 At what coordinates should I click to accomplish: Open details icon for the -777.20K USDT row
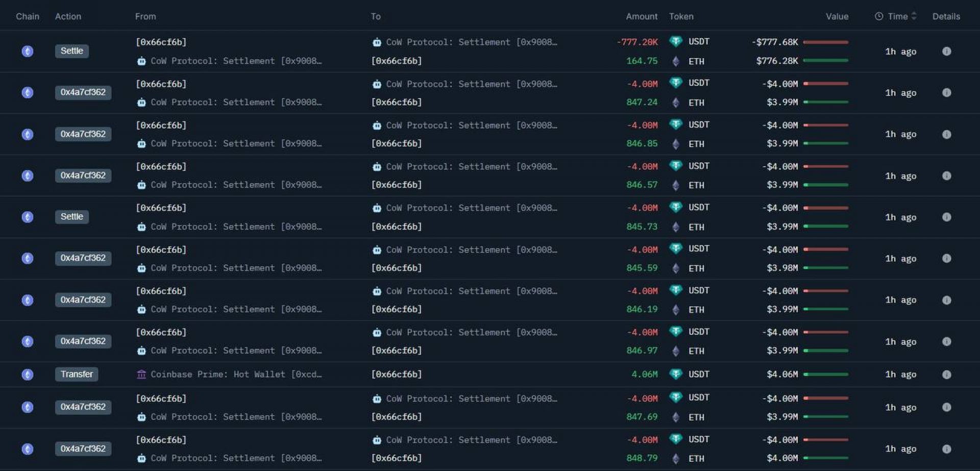pos(946,52)
